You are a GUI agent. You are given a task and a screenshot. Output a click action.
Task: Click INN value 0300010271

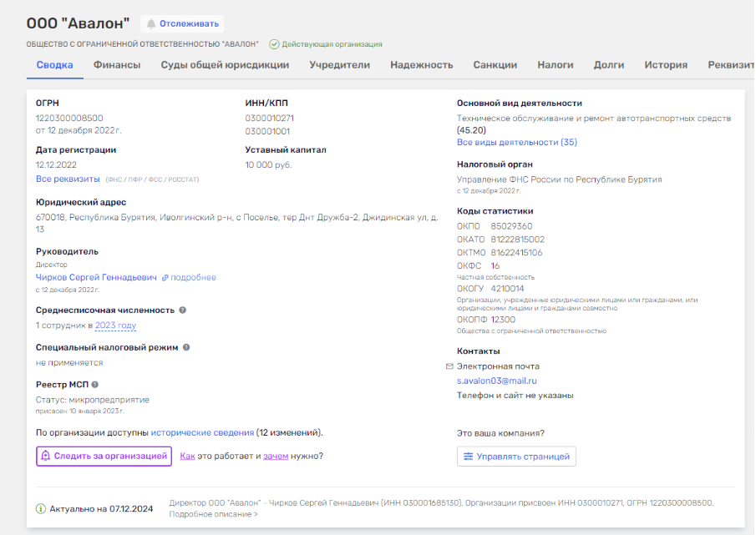pos(269,118)
